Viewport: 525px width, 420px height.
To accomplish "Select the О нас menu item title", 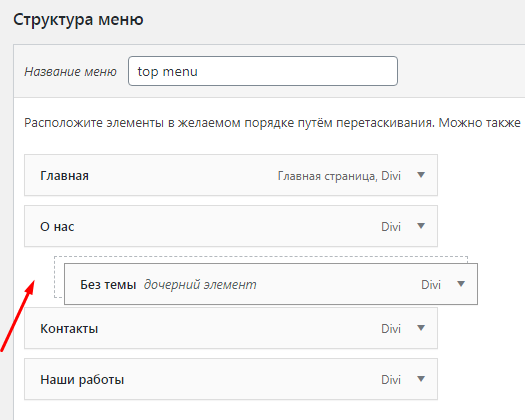I will (x=57, y=227).
